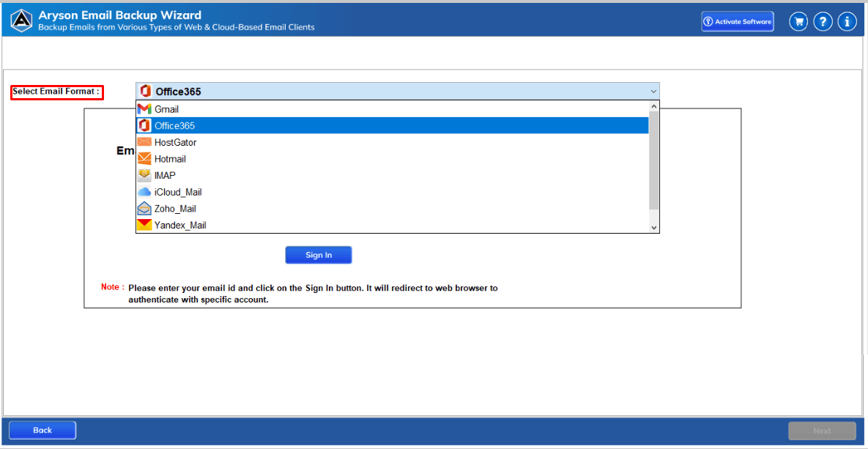Click the HostGator envelope icon
Screen dimensions: 868x449
(144, 142)
